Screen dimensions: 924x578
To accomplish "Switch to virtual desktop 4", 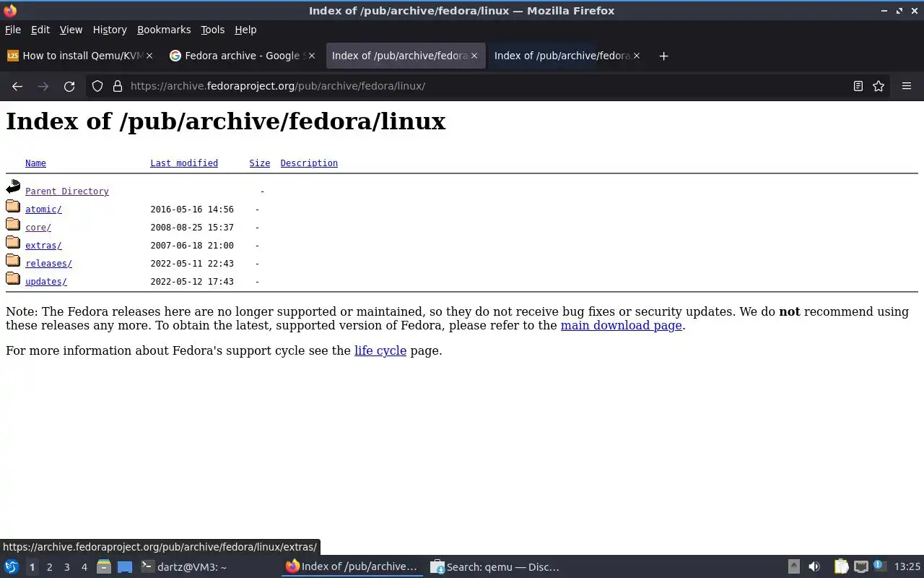I will pyautogui.click(x=84, y=567).
